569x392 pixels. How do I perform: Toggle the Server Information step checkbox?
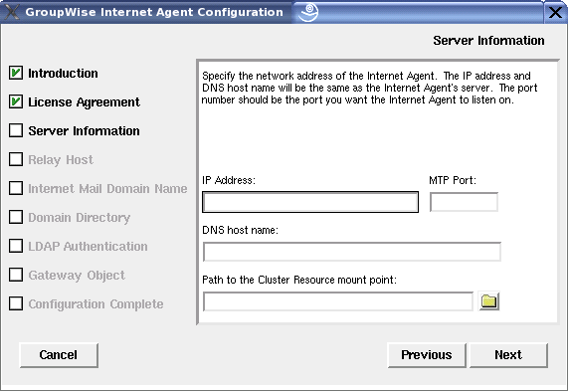[16, 130]
